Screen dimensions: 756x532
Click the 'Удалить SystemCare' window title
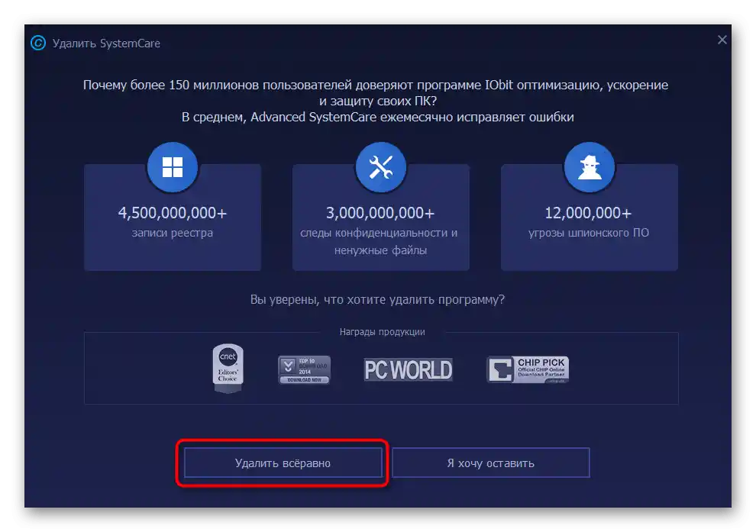pos(106,44)
